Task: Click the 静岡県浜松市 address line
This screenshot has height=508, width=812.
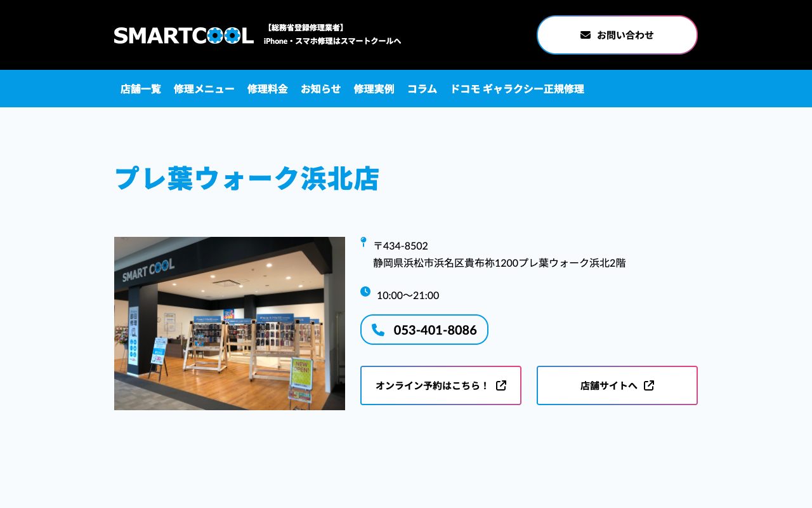Action: click(x=500, y=263)
